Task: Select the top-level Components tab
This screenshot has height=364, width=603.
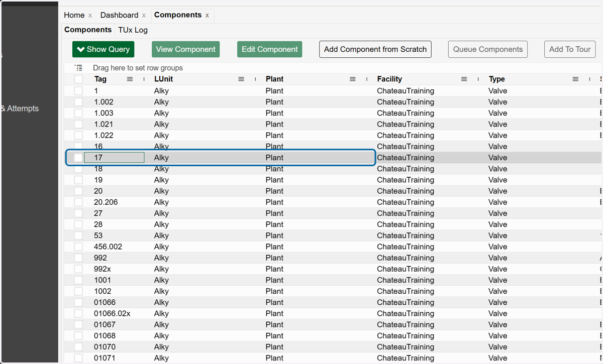Action: 178,15
